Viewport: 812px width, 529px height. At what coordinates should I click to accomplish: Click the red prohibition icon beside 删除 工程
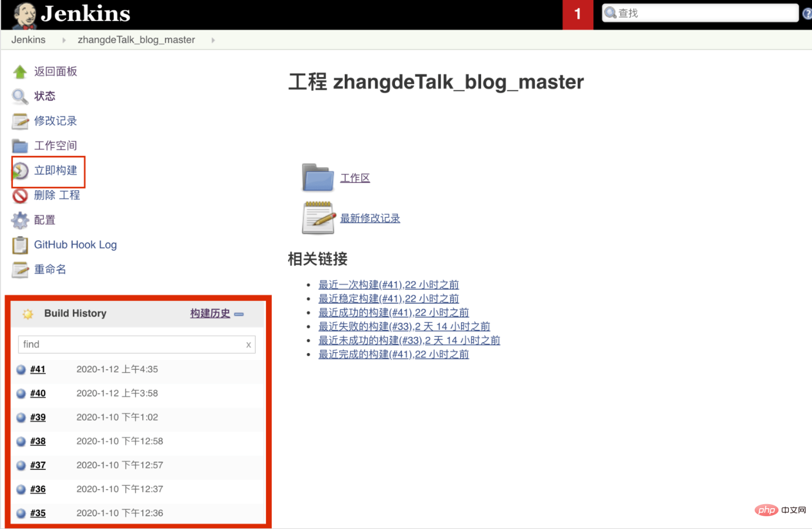pos(20,196)
